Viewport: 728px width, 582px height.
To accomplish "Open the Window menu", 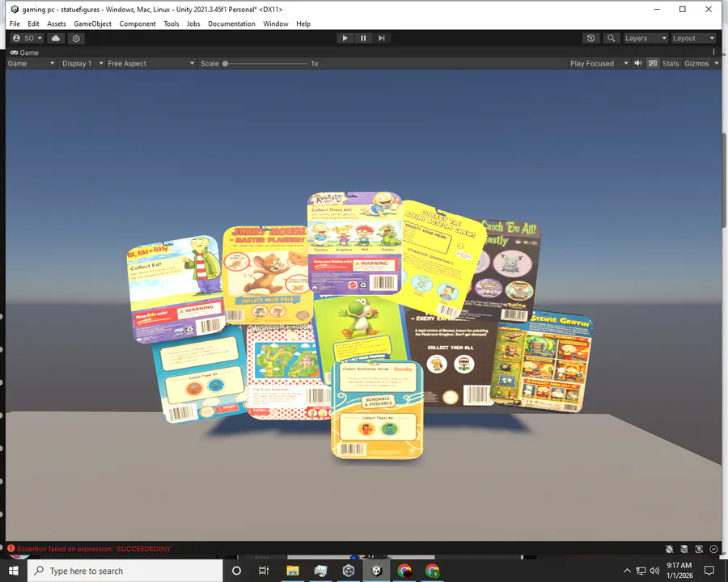I will click(276, 23).
